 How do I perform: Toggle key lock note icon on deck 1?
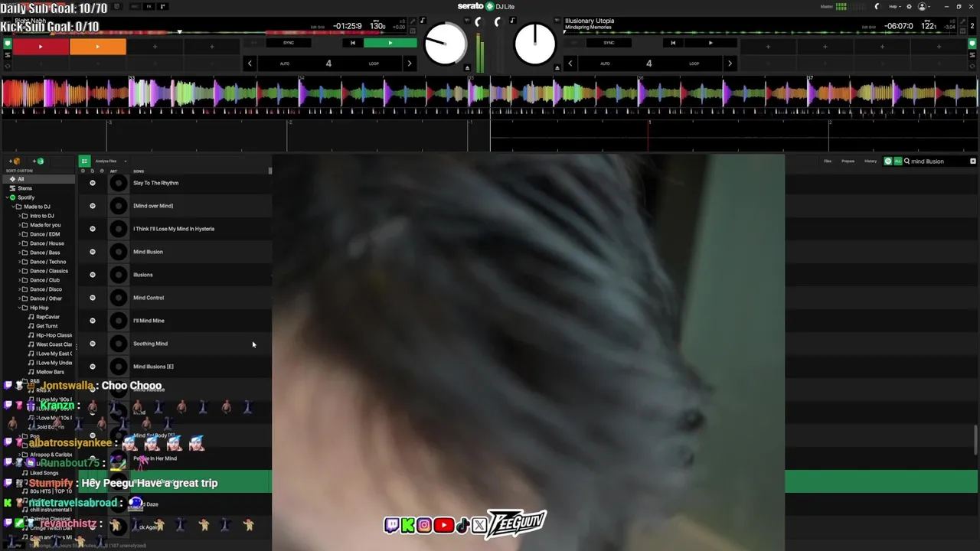click(423, 21)
